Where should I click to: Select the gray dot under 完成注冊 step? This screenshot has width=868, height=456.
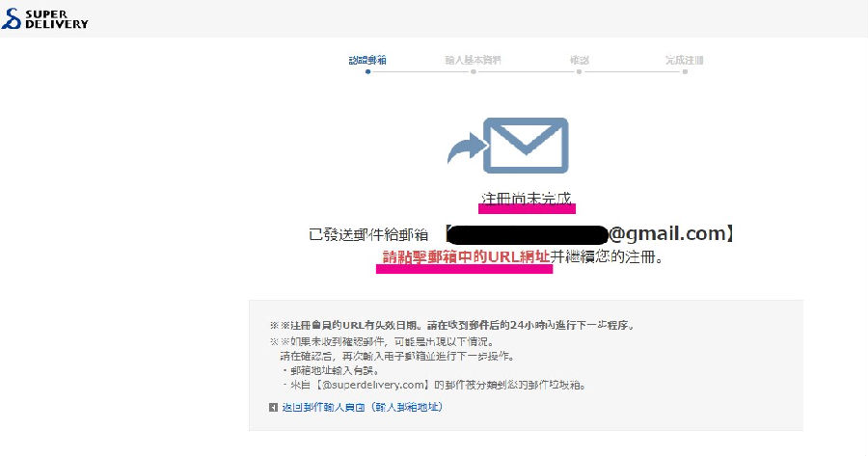685,71
